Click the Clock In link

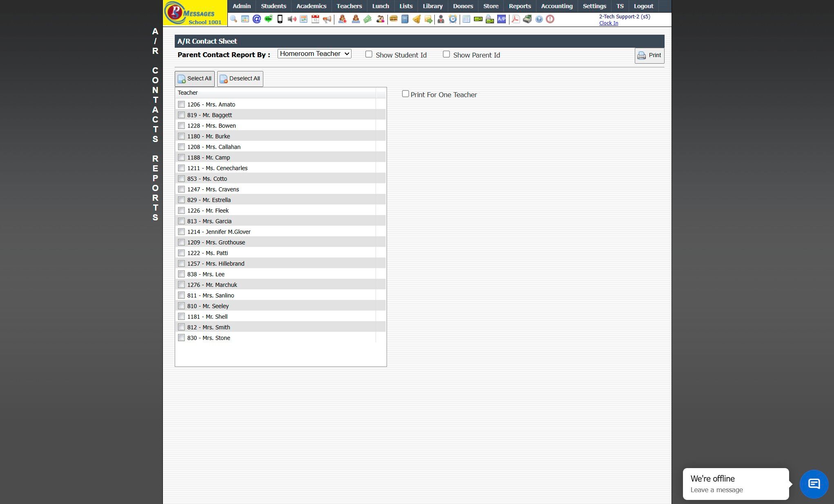(608, 23)
